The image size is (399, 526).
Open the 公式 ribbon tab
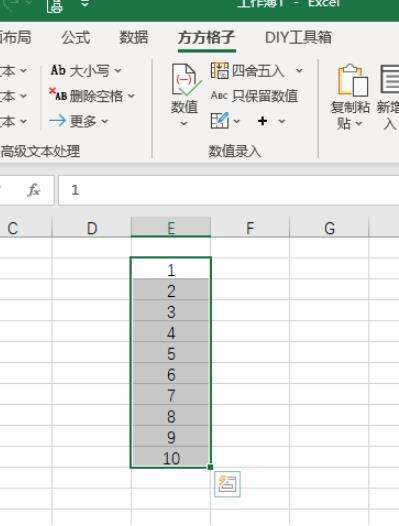(76, 37)
